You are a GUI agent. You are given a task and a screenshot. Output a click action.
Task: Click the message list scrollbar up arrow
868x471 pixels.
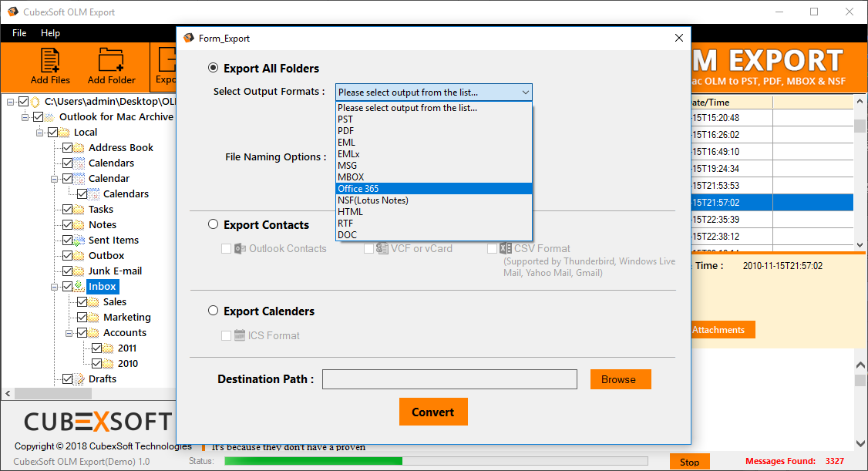[860, 101]
